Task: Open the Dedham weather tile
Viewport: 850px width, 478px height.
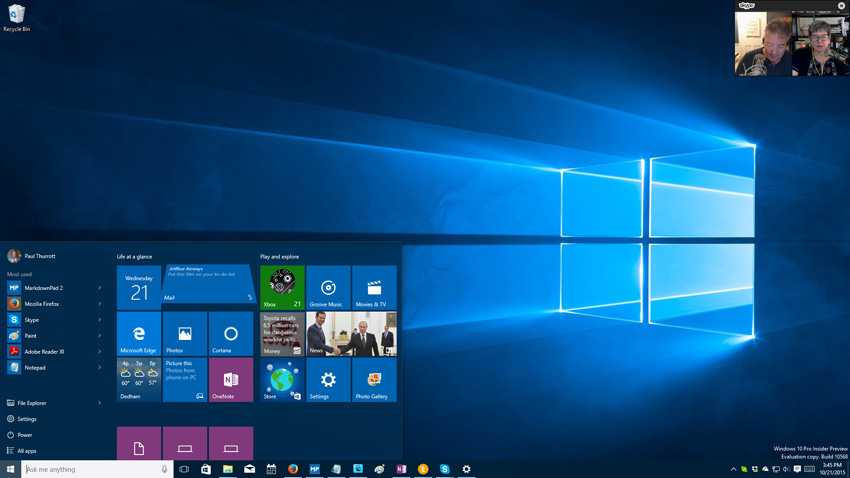Action: 139,379
